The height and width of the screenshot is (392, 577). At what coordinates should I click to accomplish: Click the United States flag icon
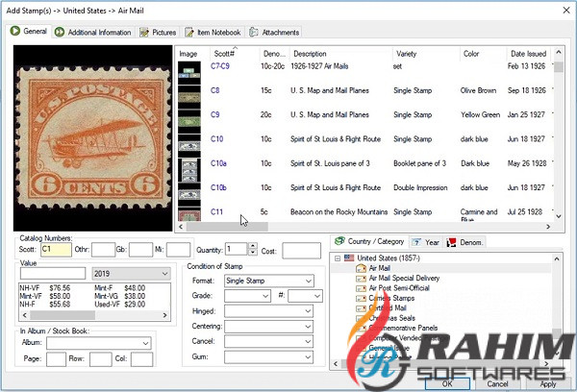[x=348, y=257]
